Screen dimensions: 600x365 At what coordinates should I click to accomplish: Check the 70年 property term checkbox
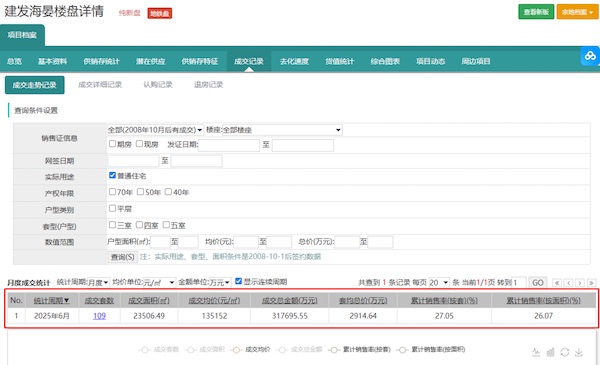pyautogui.click(x=112, y=192)
